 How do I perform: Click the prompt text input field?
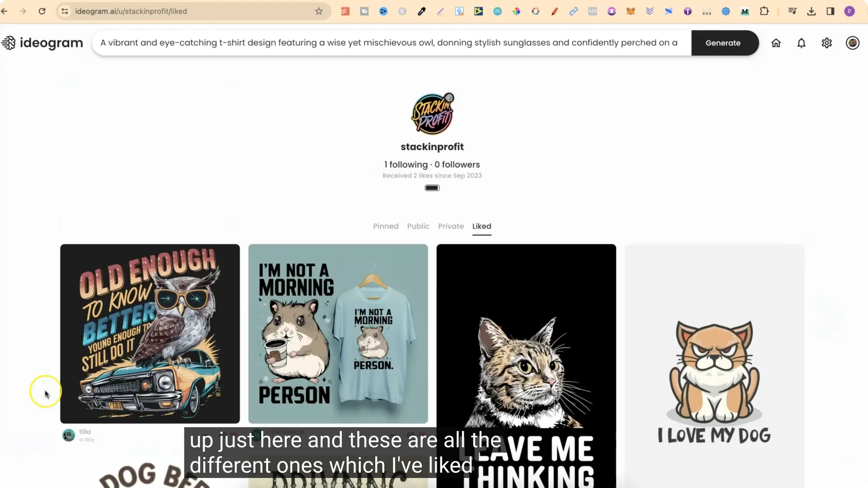point(389,43)
